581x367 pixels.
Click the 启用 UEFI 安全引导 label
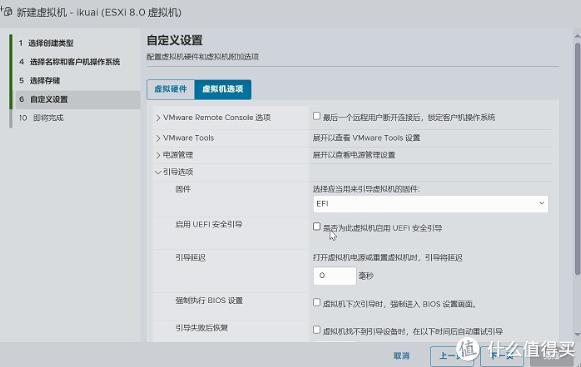209,224
